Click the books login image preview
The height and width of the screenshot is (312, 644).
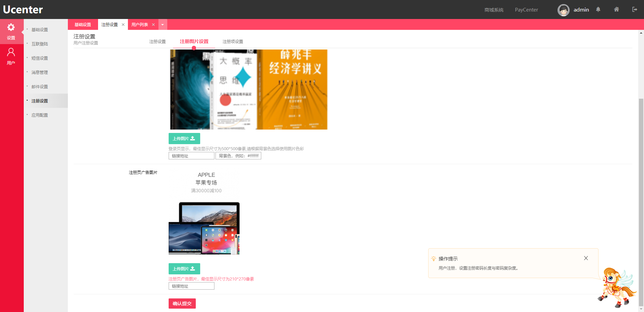248,90
